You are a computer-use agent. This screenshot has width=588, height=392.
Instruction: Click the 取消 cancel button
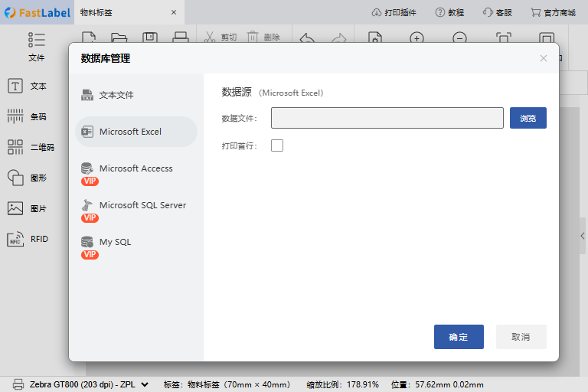(x=521, y=337)
